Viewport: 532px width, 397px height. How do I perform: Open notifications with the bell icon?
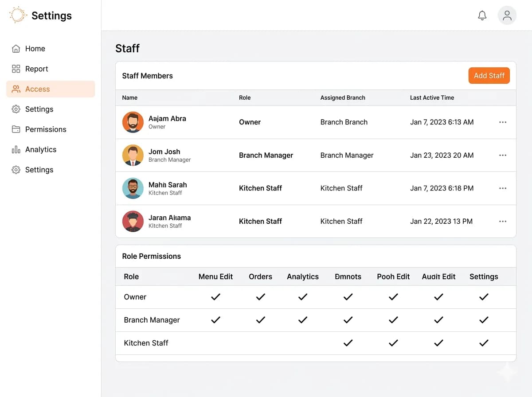click(x=482, y=16)
